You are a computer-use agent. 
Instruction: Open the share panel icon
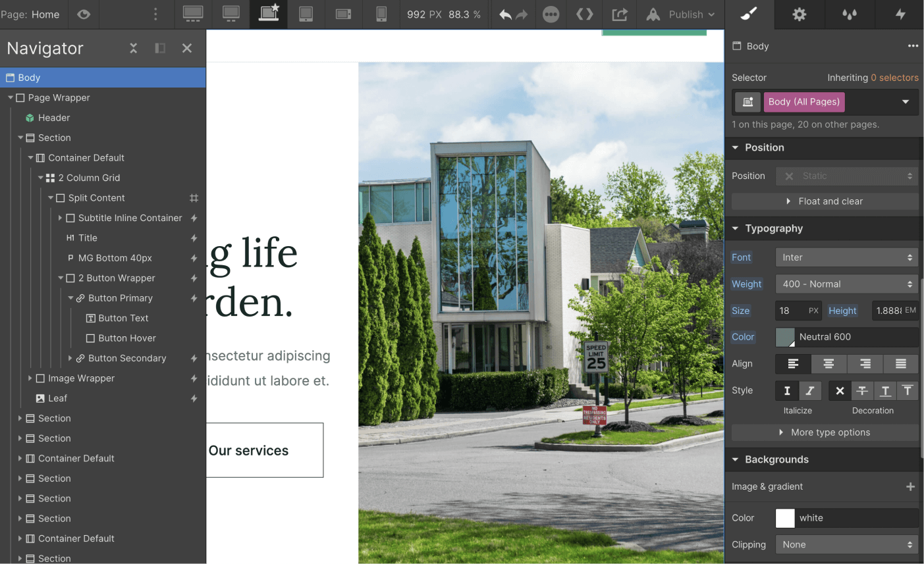(619, 14)
